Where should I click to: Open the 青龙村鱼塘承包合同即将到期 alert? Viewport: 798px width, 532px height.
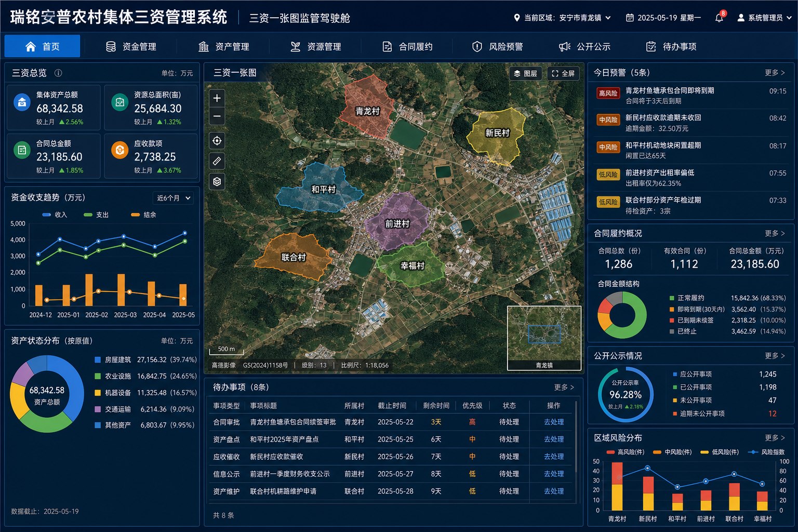[x=691, y=96]
